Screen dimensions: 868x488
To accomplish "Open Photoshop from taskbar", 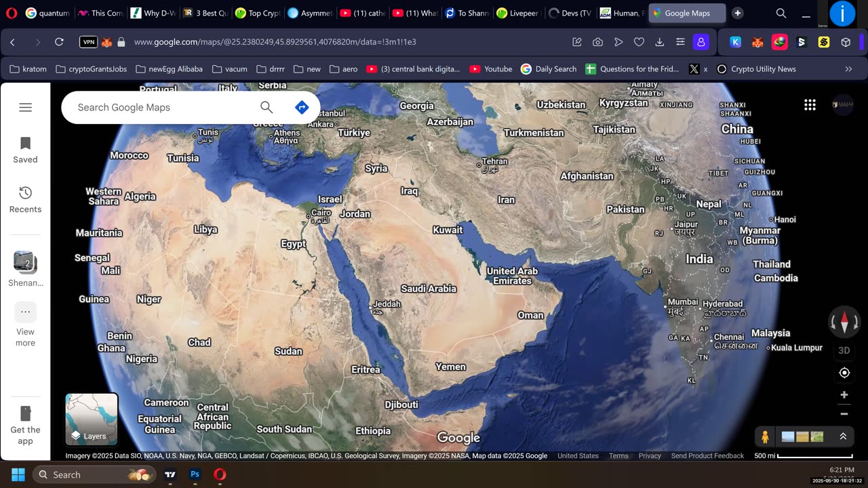I will pyautogui.click(x=195, y=474).
